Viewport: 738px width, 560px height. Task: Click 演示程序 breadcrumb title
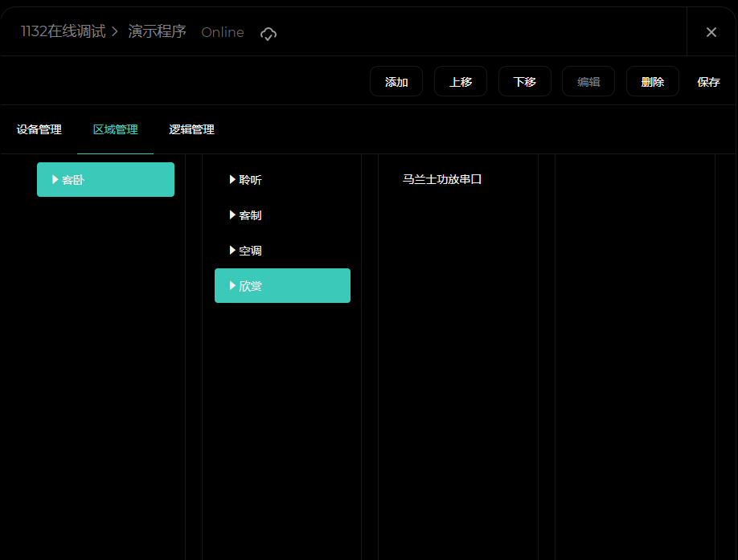[158, 31]
